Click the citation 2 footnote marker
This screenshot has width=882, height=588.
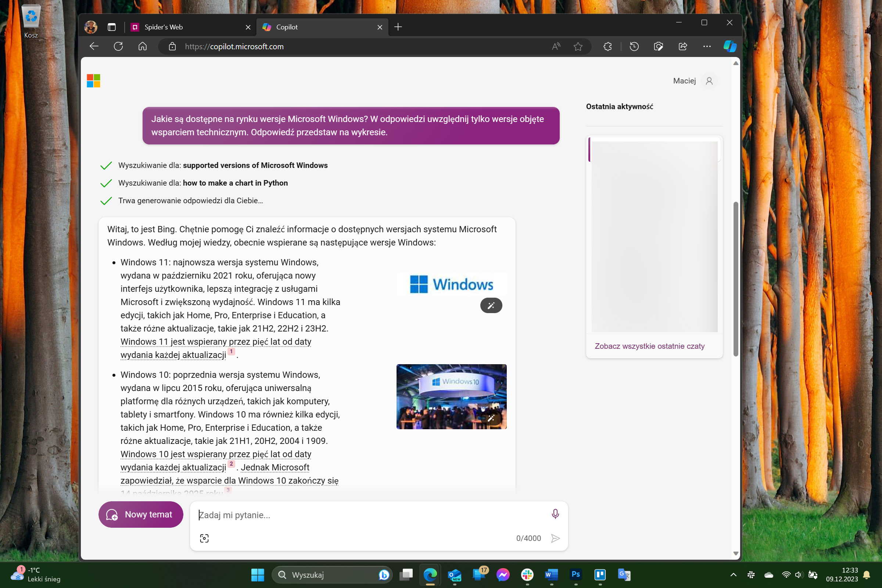tap(232, 464)
